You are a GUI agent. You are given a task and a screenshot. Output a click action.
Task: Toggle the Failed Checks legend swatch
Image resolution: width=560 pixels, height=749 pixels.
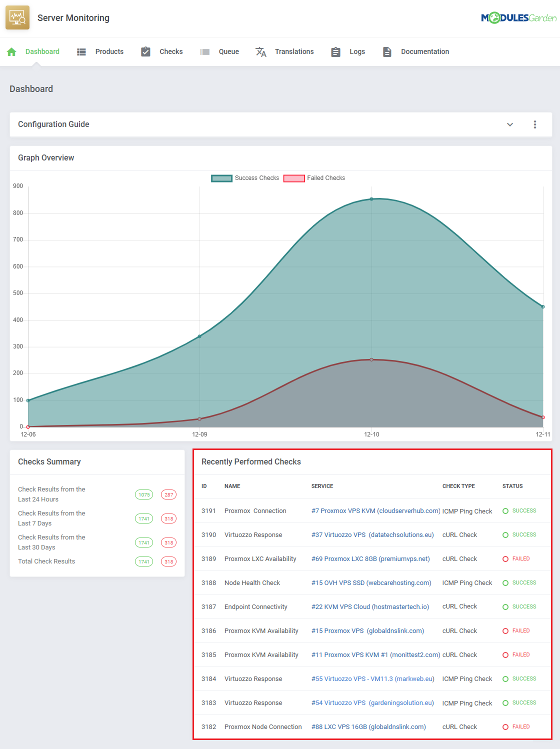pos(294,178)
